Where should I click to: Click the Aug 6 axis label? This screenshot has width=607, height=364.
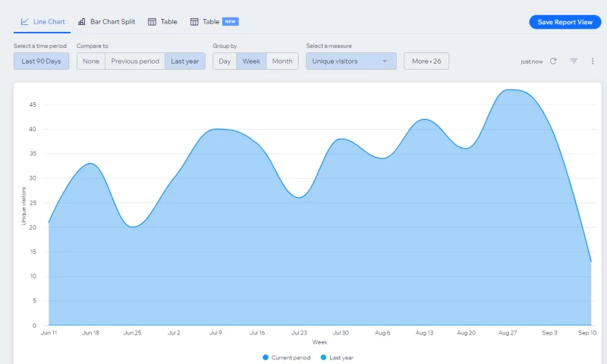pyautogui.click(x=382, y=333)
